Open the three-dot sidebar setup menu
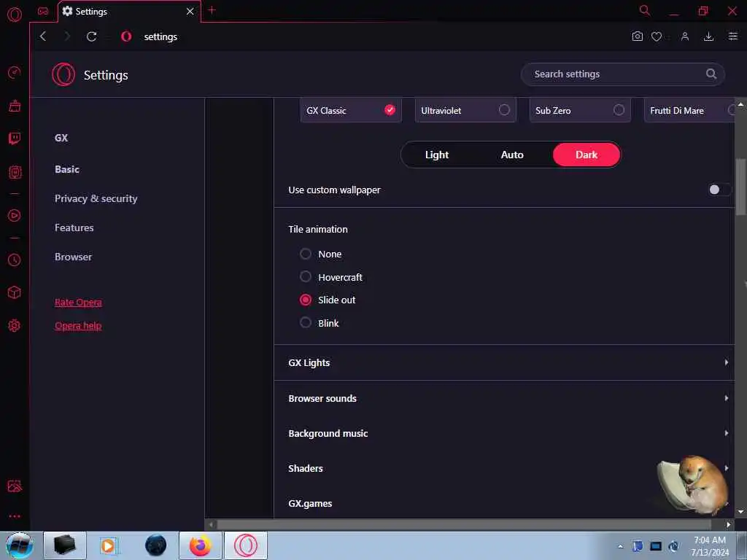747x560 pixels. click(15, 516)
